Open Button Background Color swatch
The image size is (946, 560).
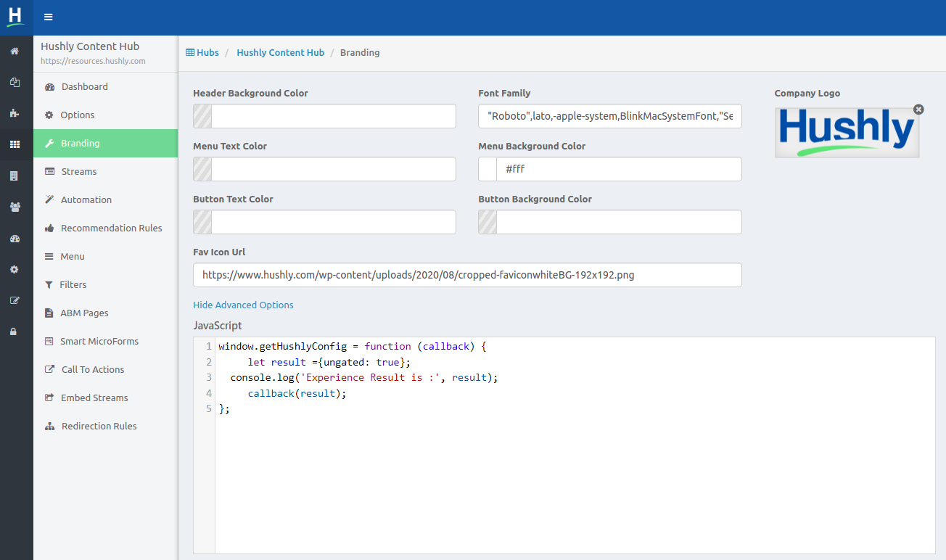pos(488,222)
